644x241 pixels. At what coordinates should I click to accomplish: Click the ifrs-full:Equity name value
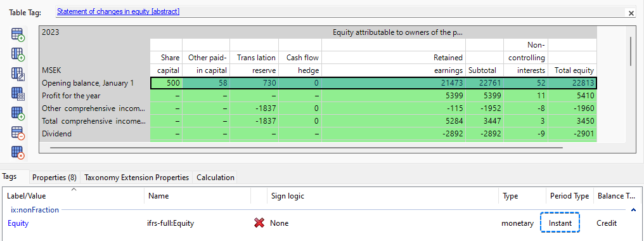pos(171,223)
